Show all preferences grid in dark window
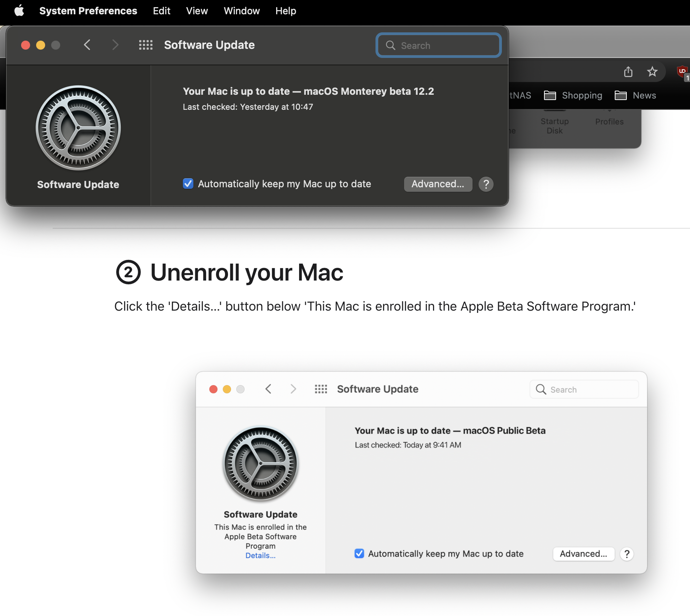The height and width of the screenshot is (616, 690). (146, 45)
